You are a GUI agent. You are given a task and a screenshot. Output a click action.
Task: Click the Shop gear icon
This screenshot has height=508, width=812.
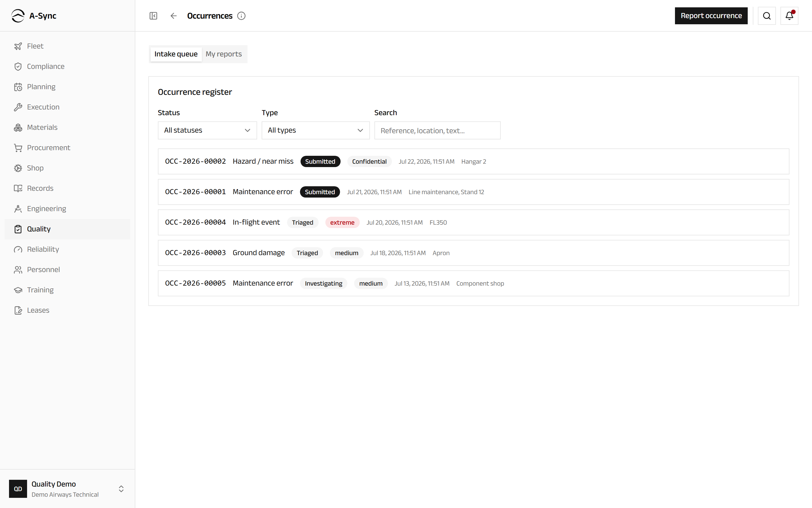(x=18, y=168)
